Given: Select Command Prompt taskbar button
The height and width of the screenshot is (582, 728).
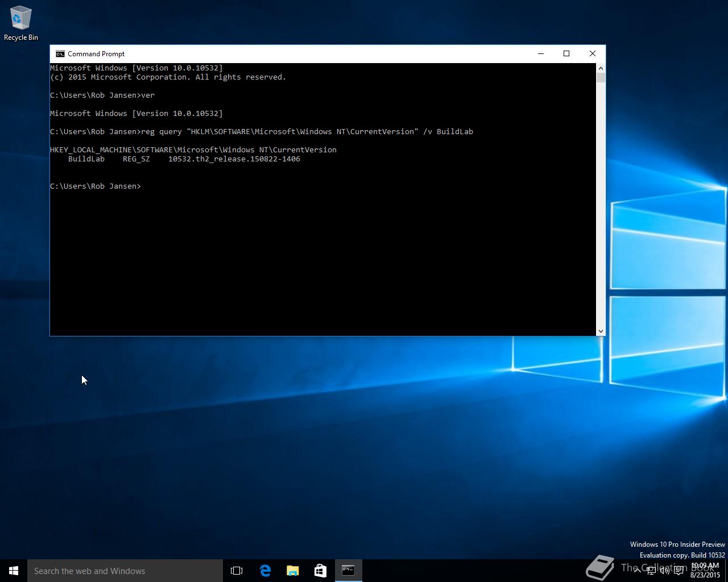Looking at the screenshot, I should click(x=348, y=571).
